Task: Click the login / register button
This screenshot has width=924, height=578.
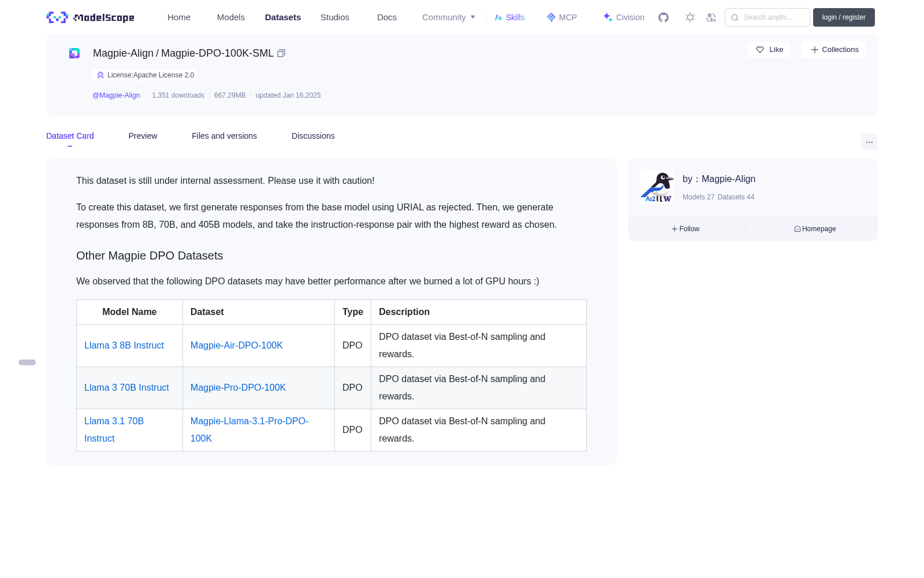Action: tap(844, 17)
